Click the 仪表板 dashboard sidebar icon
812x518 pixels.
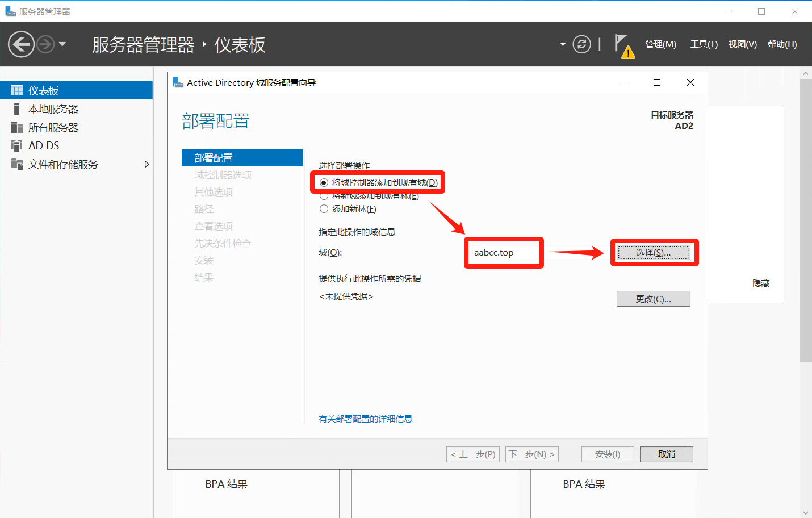pos(17,90)
